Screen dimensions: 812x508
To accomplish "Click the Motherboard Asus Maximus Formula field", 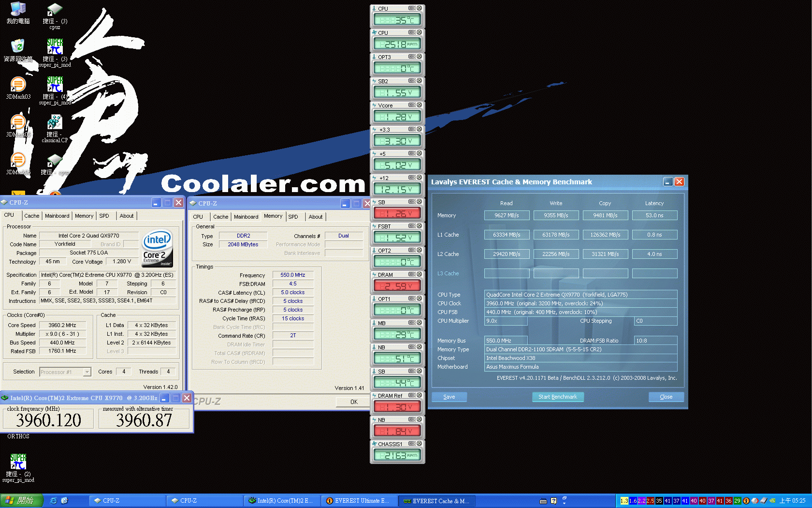I will [581, 367].
